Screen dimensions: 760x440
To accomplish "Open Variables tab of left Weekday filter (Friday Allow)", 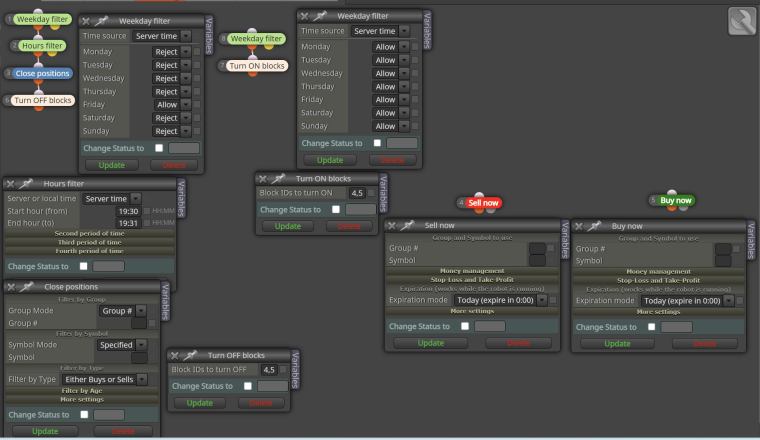I will click(209, 34).
